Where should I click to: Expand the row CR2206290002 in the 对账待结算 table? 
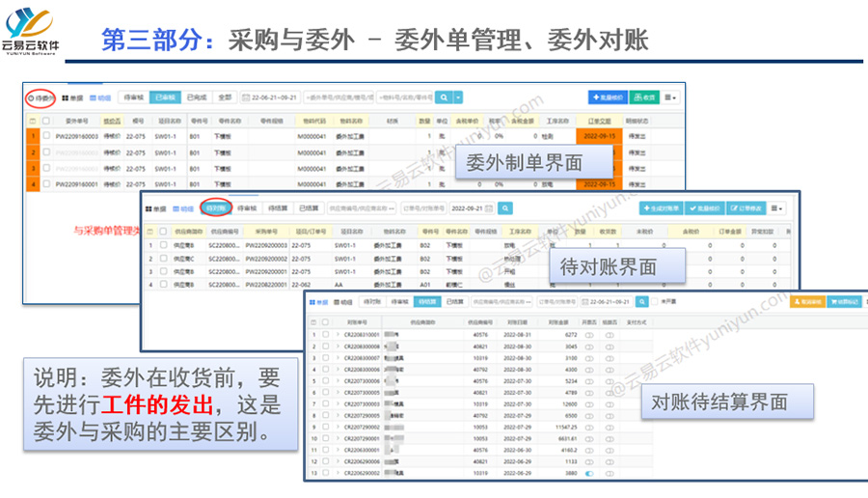coord(338,473)
